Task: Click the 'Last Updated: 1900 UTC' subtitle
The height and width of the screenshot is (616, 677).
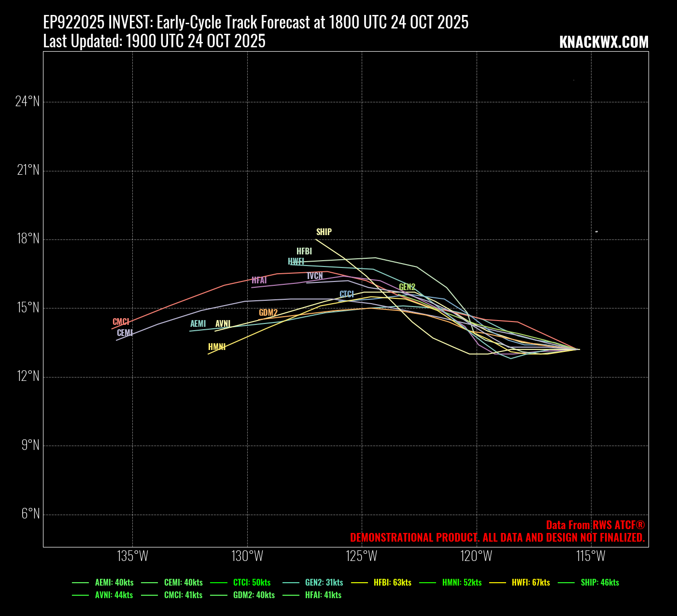Action: [x=154, y=41]
